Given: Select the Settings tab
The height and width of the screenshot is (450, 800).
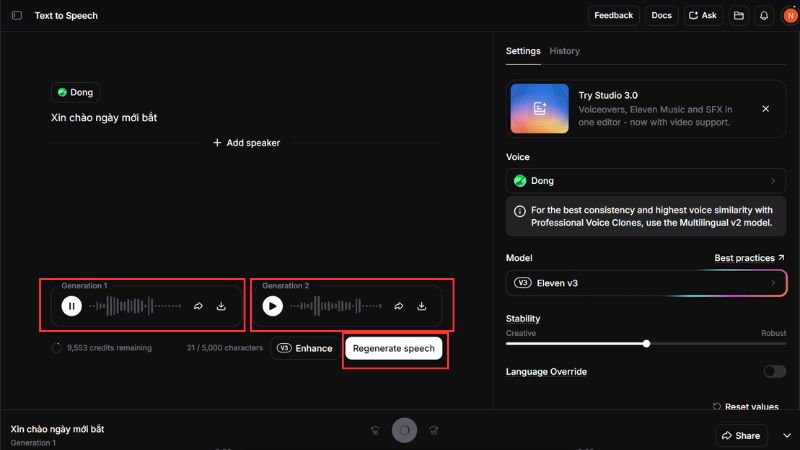Looking at the screenshot, I should (522, 51).
